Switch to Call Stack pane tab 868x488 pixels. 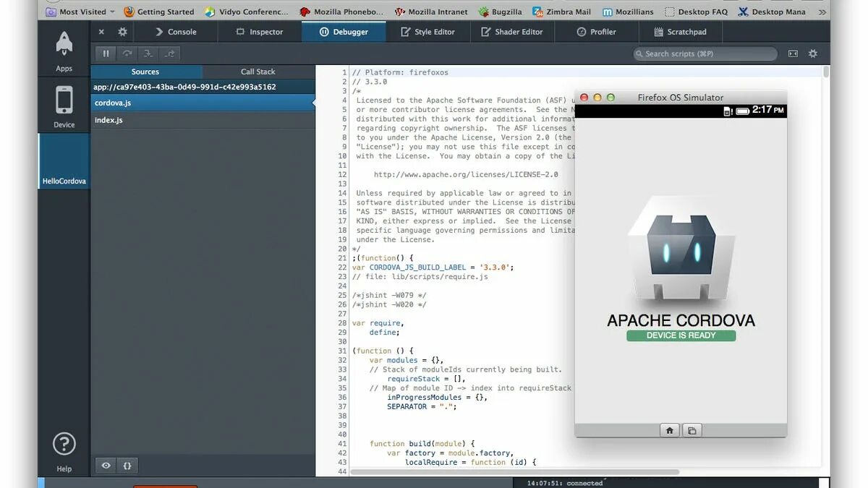(258, 72)
